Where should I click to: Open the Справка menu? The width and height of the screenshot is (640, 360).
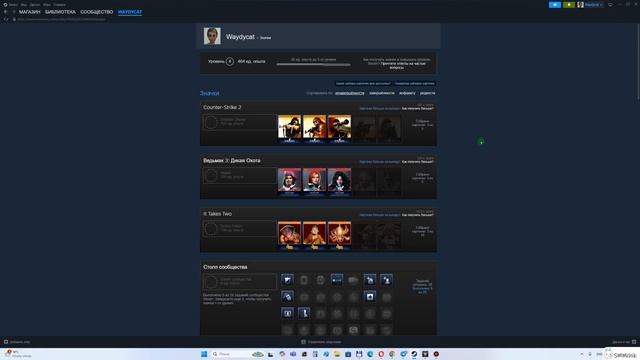click(59, 4)
